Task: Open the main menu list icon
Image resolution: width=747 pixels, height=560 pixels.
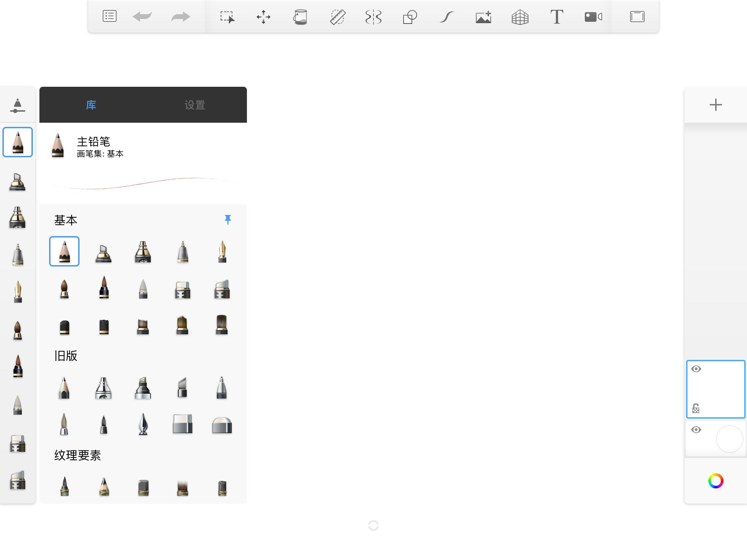Action: (x=110, y=16)
